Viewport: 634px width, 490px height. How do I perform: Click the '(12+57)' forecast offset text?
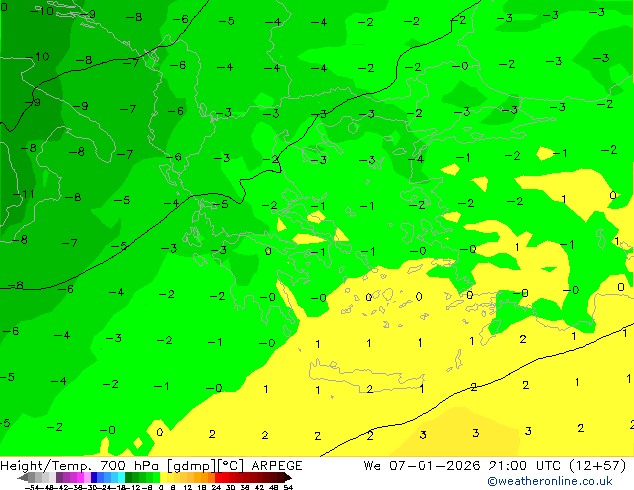click(597, 466)
